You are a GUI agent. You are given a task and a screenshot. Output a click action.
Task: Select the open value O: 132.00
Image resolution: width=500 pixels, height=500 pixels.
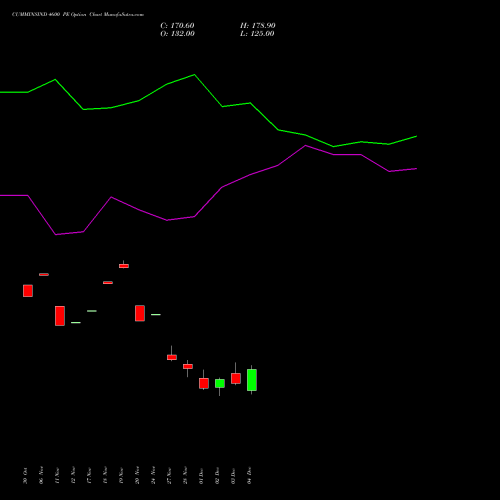[x=177, y=34]
